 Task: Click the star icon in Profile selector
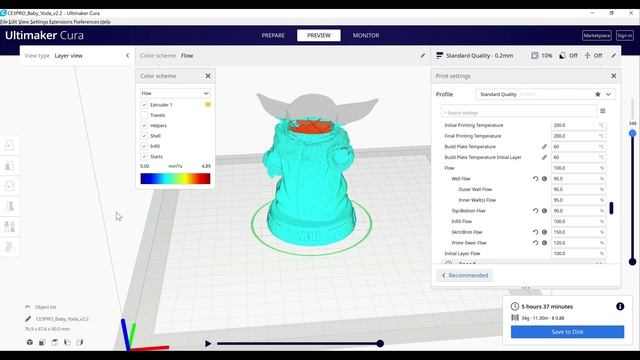(598, 94)
